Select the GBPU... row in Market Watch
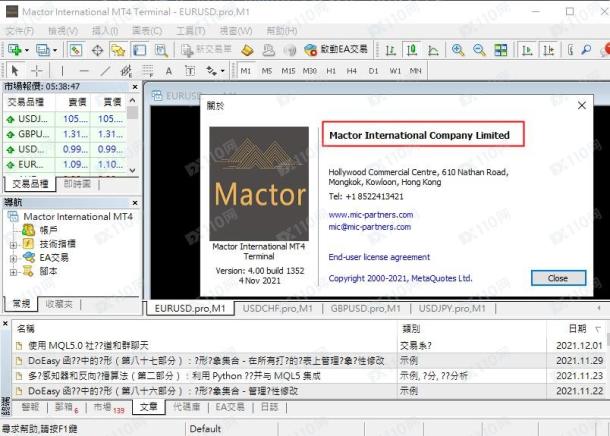 click(65, 134)
